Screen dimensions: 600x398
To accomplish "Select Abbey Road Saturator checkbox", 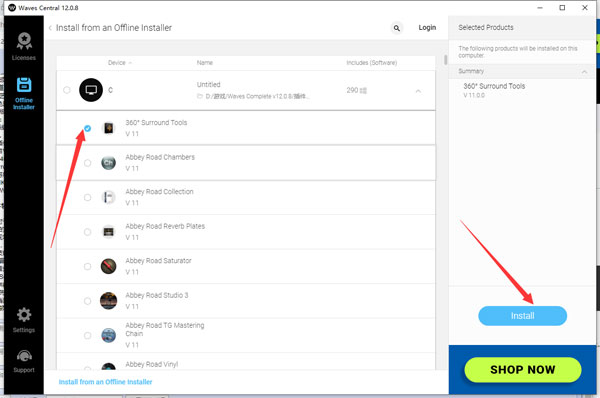I will 88,266.
